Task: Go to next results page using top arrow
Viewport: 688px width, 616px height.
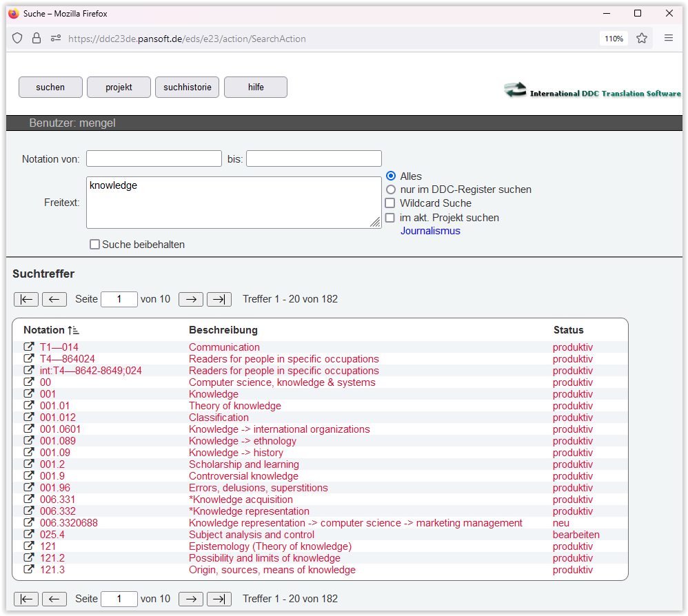Action: (x=191, y=299)
